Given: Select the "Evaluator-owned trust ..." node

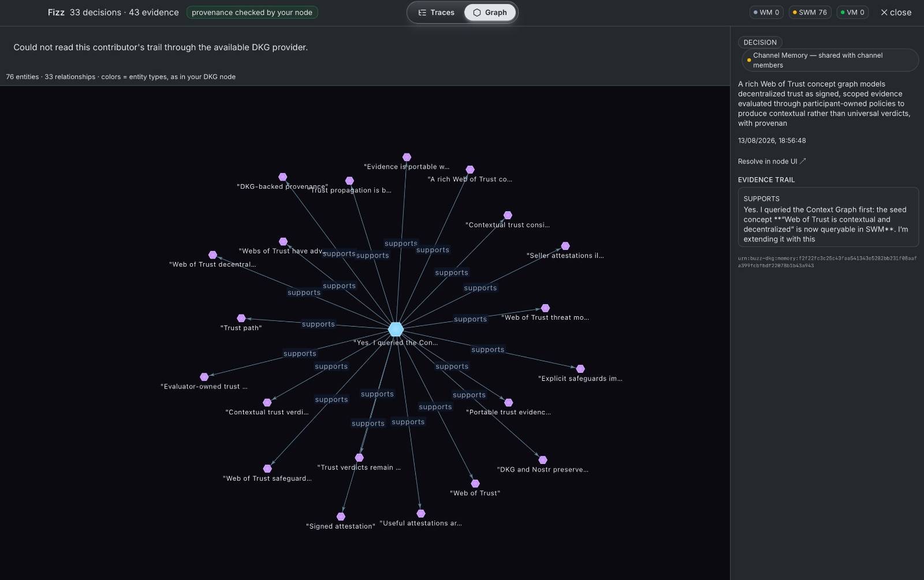Looking at the screenshot, I should pos(204,377).
